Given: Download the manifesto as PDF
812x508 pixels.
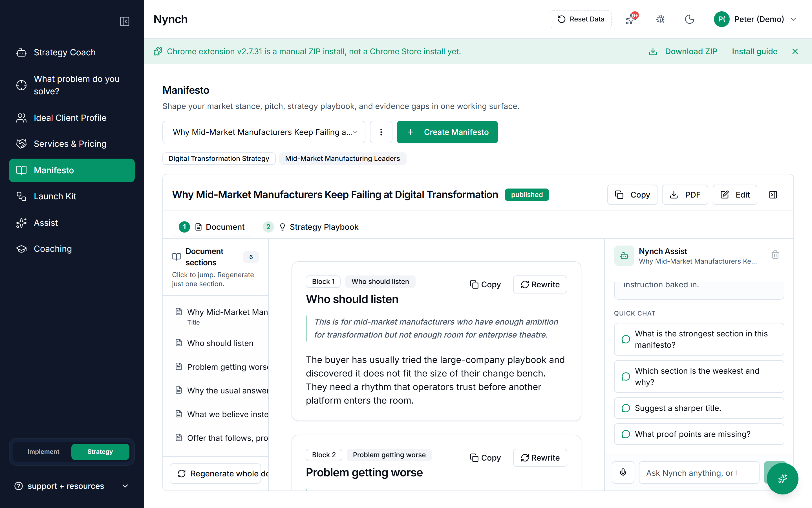Looking at the screenshot, I should [685, 195].
